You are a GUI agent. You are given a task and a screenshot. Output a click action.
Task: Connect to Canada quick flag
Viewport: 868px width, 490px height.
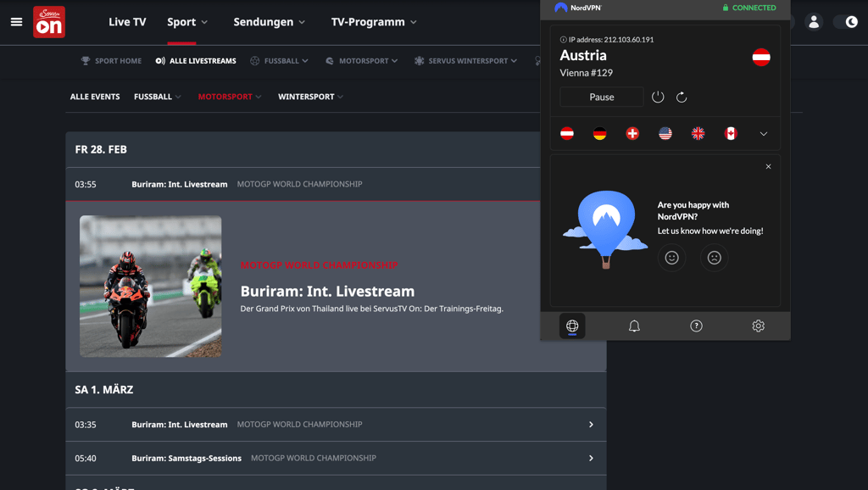[731, 133]
